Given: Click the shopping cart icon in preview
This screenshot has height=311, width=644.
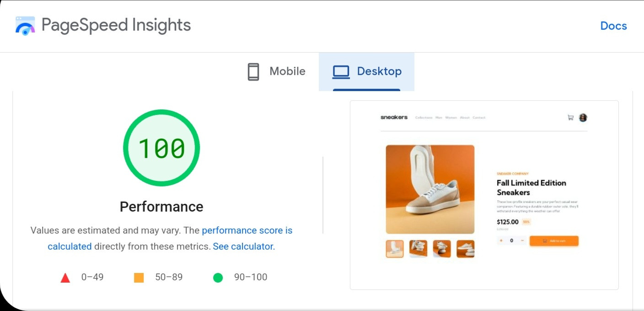Looking at the screenshot, I should click(570, 118).
